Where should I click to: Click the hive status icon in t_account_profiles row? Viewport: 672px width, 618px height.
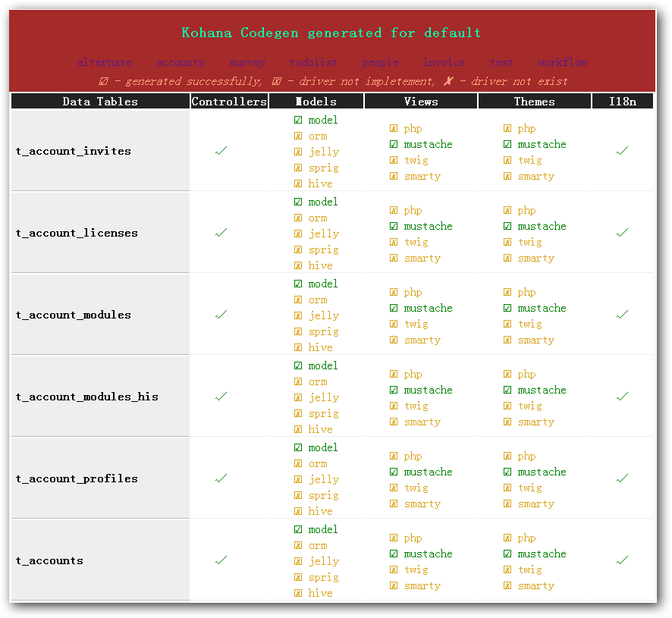tap(298, 511)
